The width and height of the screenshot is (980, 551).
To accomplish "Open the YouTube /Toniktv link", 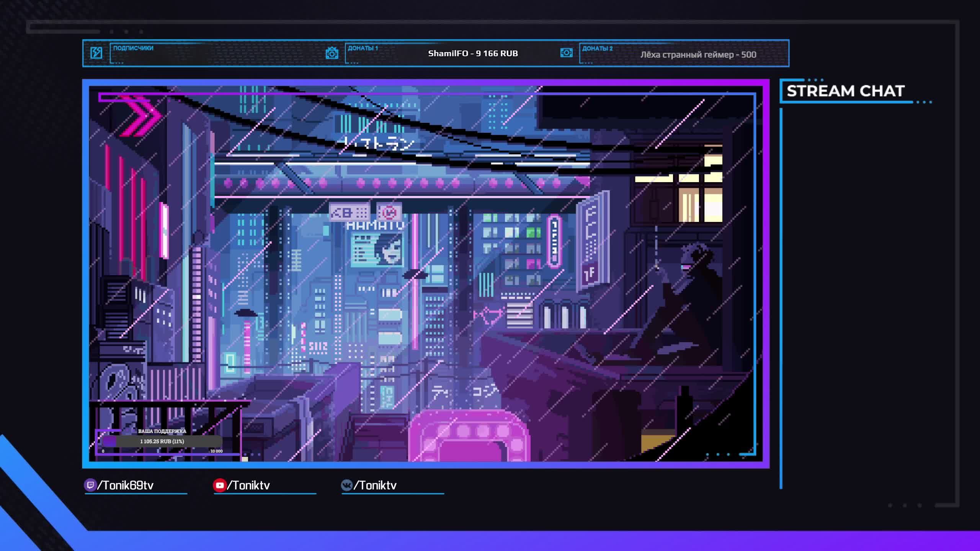I will click(249, 485).
